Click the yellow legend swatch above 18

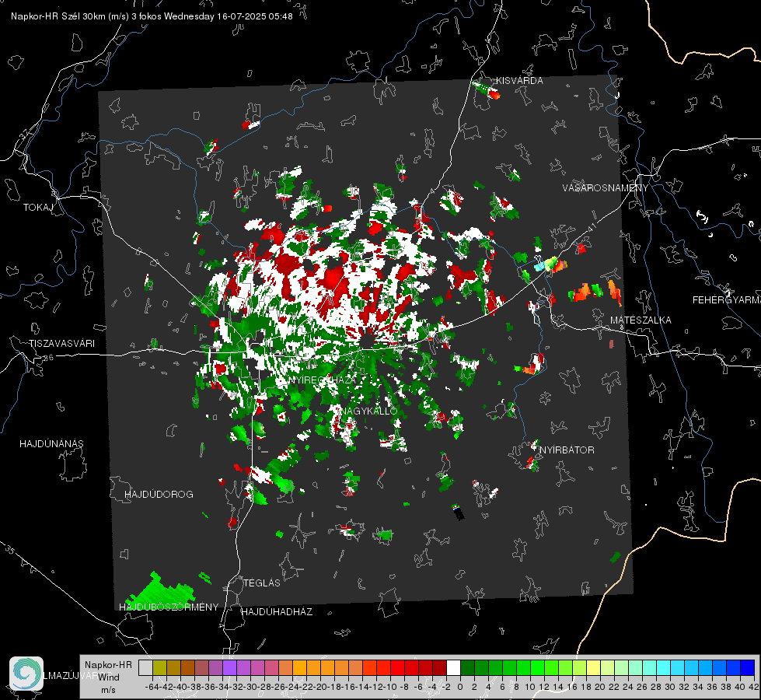tap(593, 667)
